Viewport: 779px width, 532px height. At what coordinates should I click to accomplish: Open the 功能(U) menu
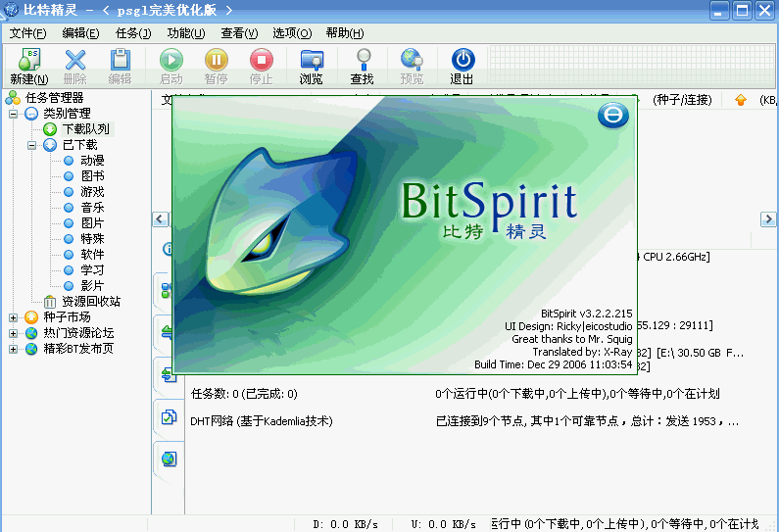[186, 33]
